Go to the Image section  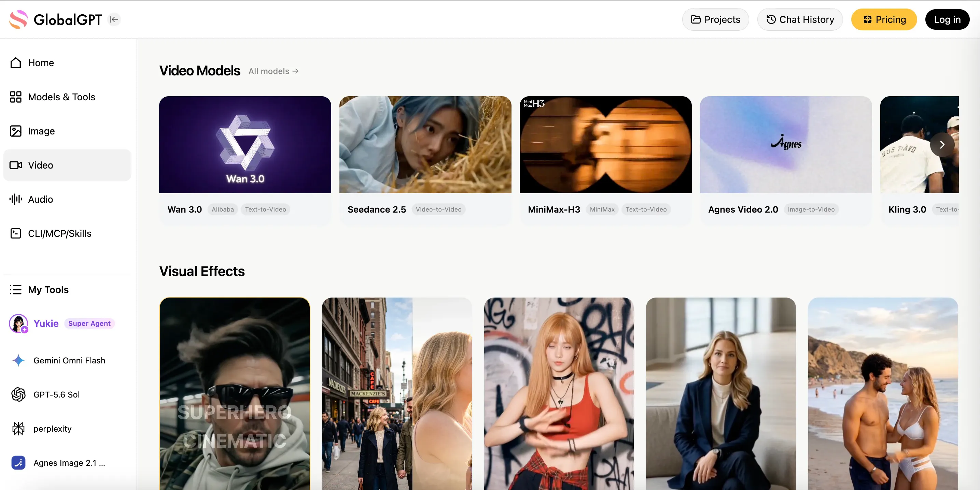click(67, 131)
